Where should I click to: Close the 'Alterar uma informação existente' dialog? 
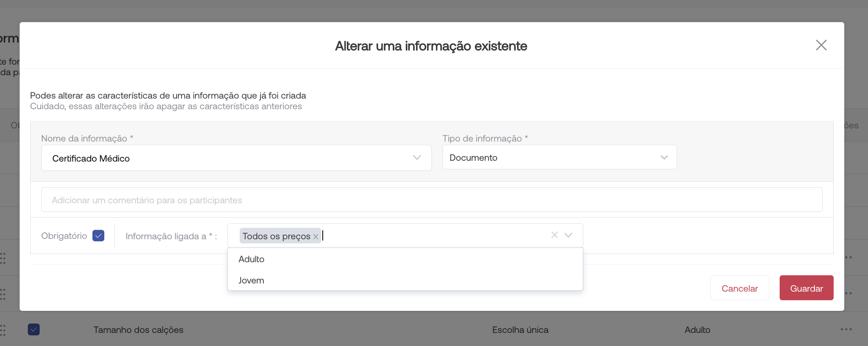[821, 45]
